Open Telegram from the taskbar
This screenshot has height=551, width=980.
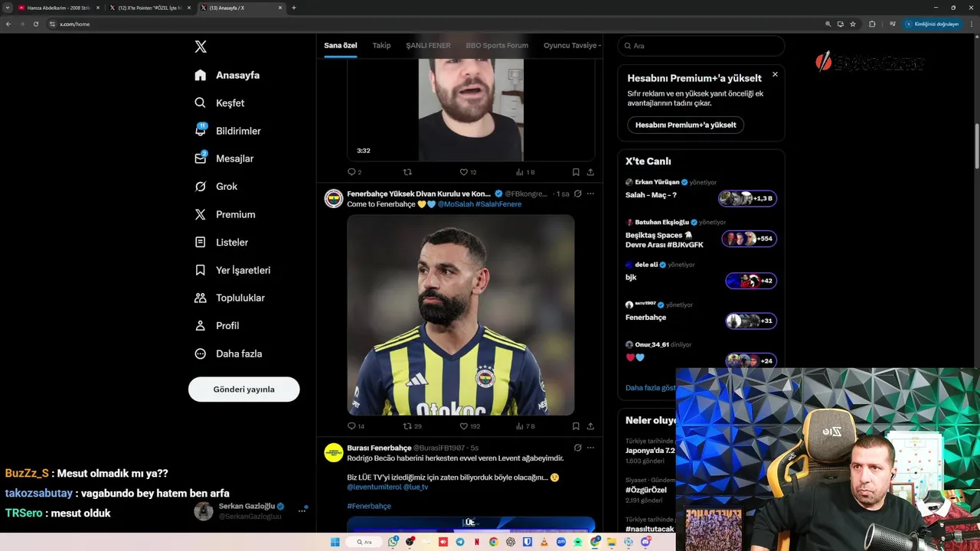click(x=460, y=542)
